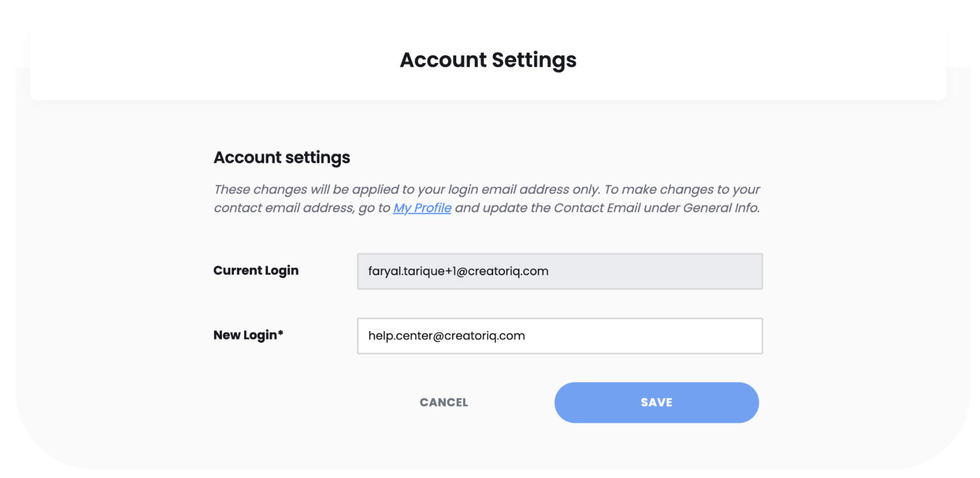Click the New Login* label
The height and width of the screenshot is (478, 980).
(x=248, y=335)
